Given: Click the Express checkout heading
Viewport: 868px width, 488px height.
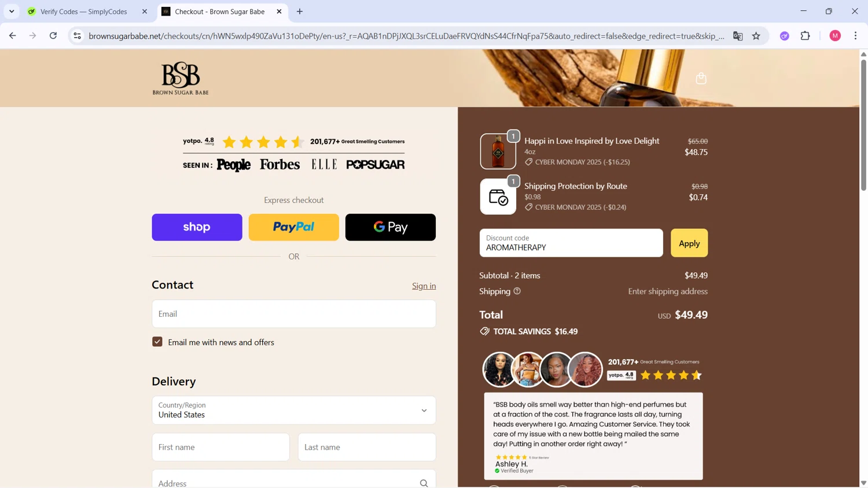Looking at the screenshot, I should click(x=294, y=200).
